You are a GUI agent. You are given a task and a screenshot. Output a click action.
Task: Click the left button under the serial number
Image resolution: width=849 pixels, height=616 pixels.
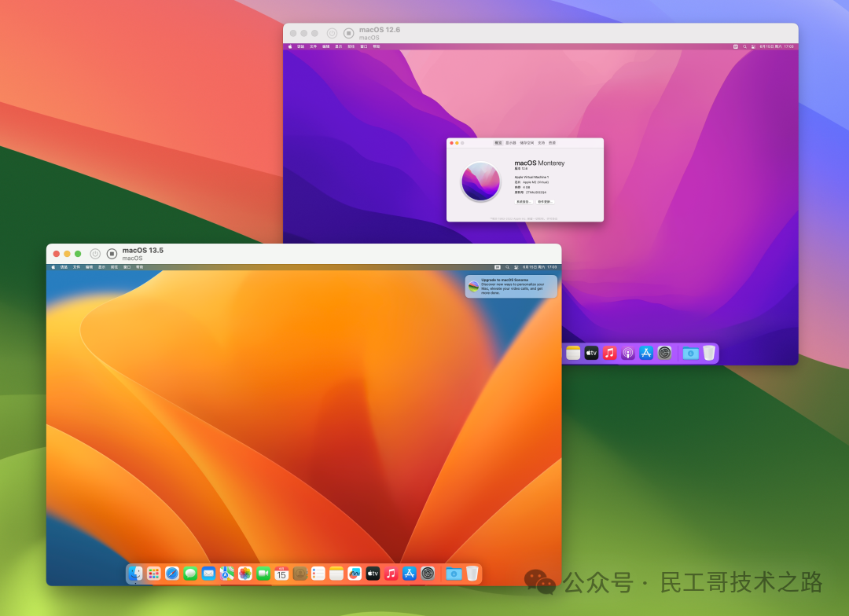[x=524, y=202]
